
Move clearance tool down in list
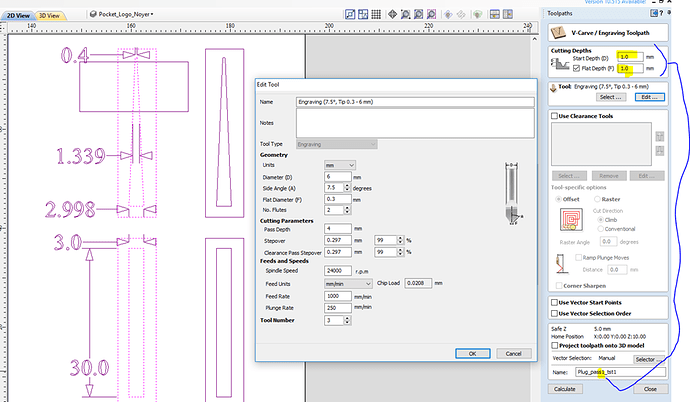[659, 150]
